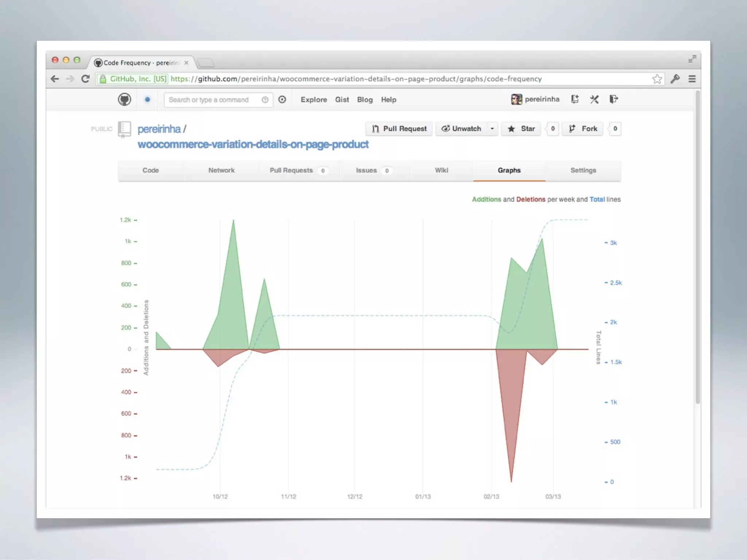Click the GitHub Octocat logo
This screenshot has width=747, height=560.
[x=124, y=100]
